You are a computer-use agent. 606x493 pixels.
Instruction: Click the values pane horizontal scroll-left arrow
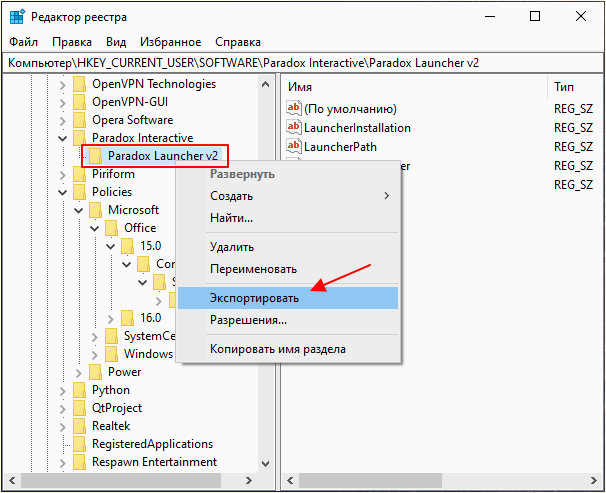click(290, 480)
